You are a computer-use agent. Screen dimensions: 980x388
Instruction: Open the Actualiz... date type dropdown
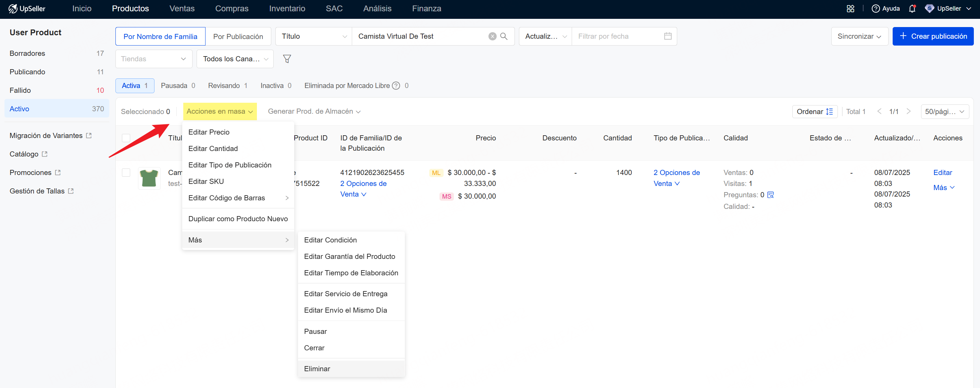[x=545, y=36]
